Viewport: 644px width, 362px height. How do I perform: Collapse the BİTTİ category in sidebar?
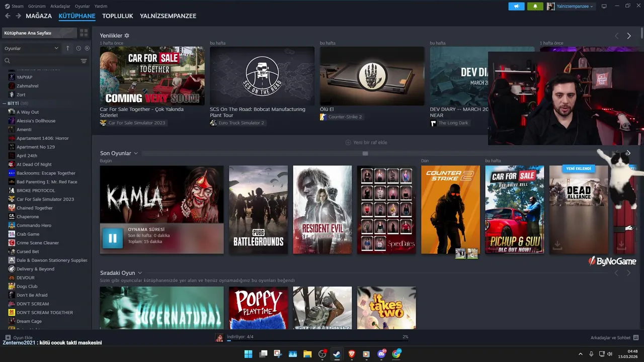coord(5,103)
